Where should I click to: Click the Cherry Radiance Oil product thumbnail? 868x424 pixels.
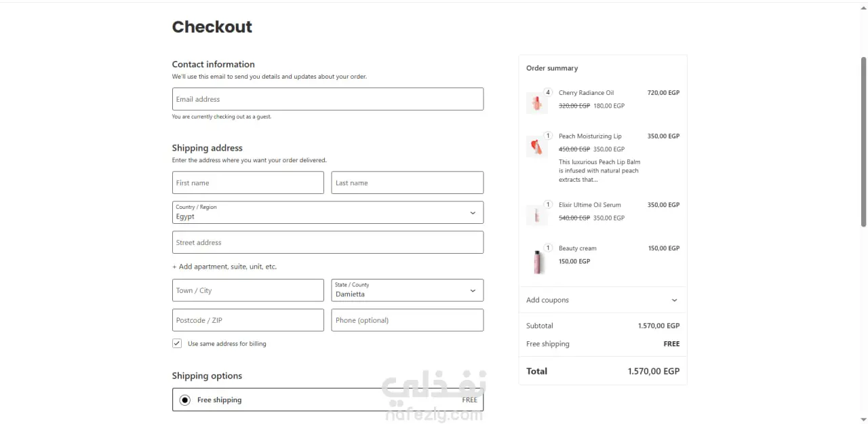pyautogui.click(x=536, y=103)
